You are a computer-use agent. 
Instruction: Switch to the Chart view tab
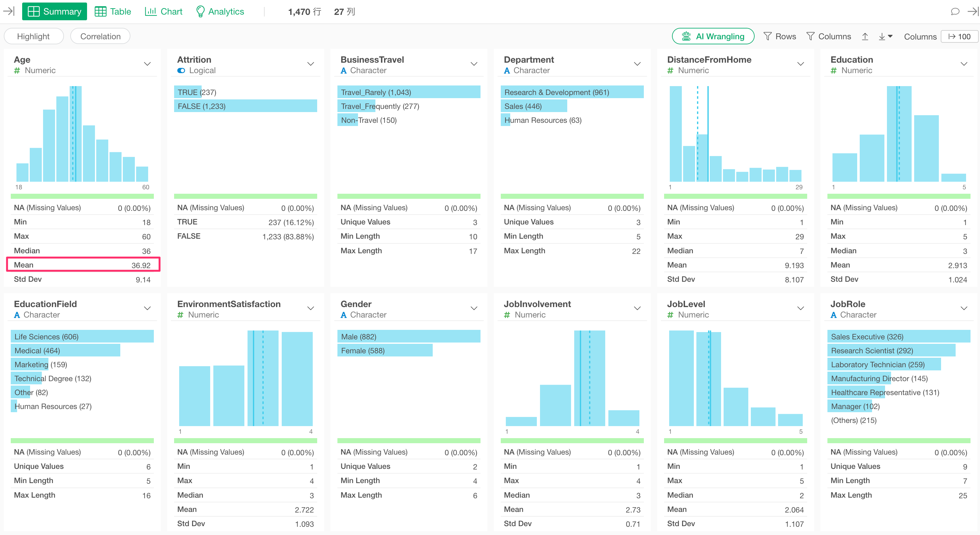[x=164, y=11]
